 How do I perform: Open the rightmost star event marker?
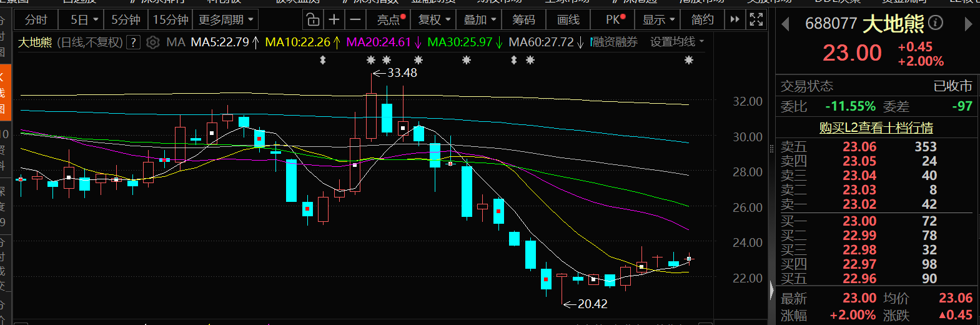689,60
